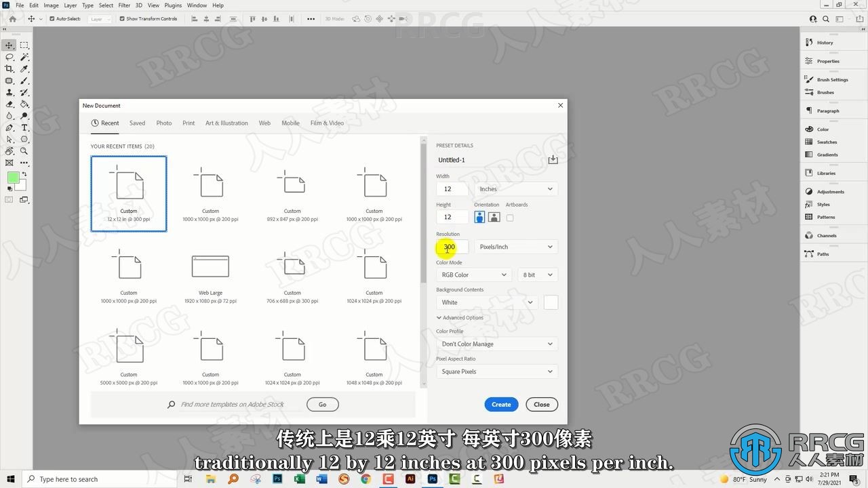Viewport: 868px width, 488px height.
Task: Select the Rectangular Marquee tool
Action: click(x=24, y=45)
